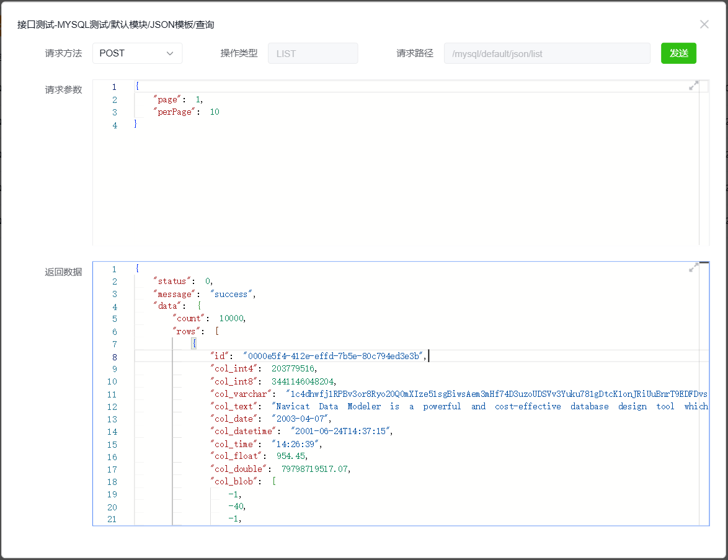Click the "count": 10000 line
Image resolution: width=728 pixels, height=560 pixels.
point(209,319)
